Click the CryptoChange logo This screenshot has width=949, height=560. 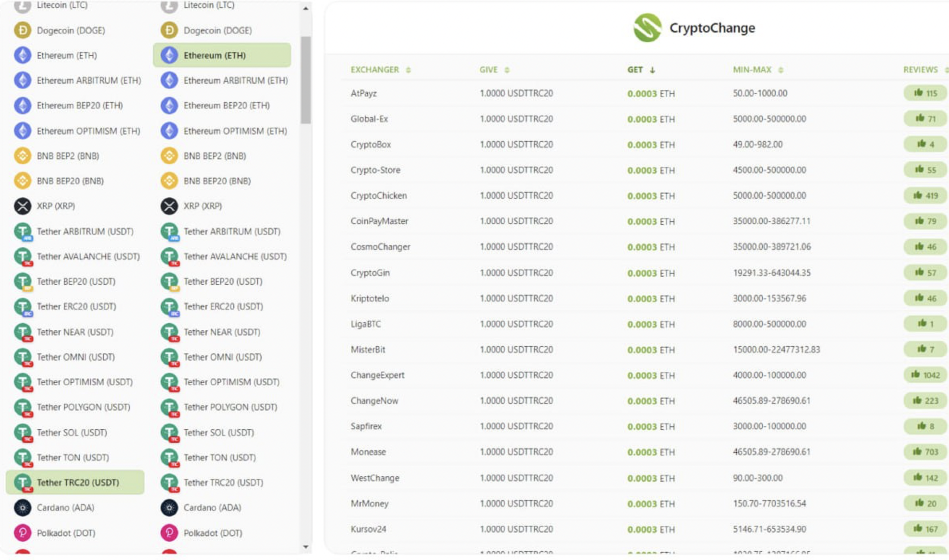click(694, 28)
